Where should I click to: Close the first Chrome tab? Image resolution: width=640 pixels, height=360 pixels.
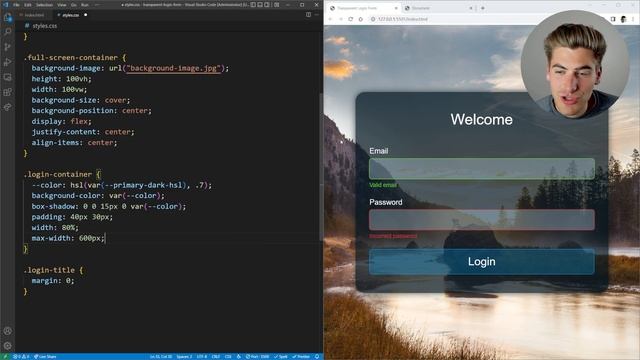pos(396,8)
